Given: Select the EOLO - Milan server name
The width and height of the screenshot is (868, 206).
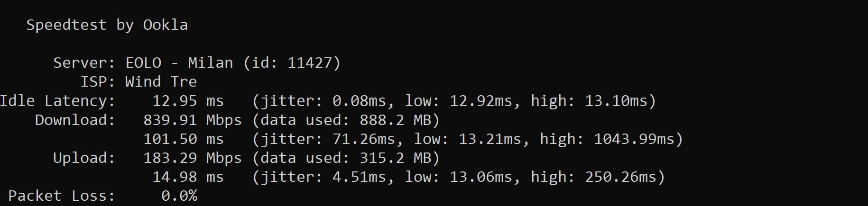Looking at the screenshot, I should point(179,63).
